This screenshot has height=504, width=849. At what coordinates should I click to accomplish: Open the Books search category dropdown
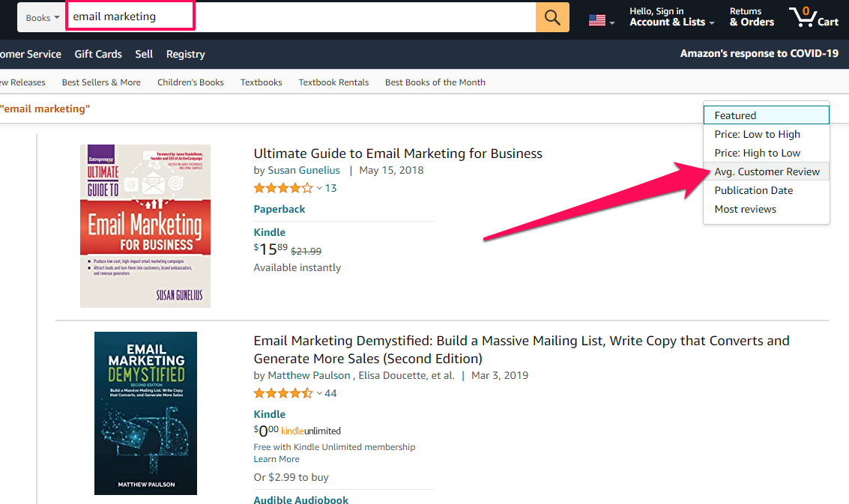click(43, 17)
